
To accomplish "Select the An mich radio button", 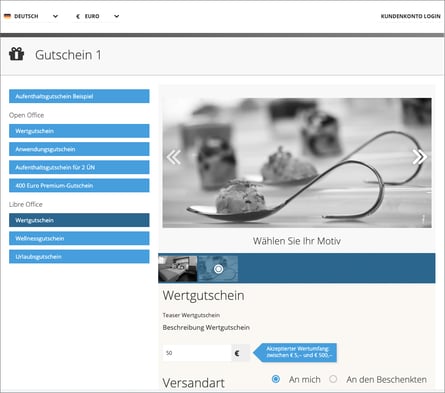I will [276, 379].
